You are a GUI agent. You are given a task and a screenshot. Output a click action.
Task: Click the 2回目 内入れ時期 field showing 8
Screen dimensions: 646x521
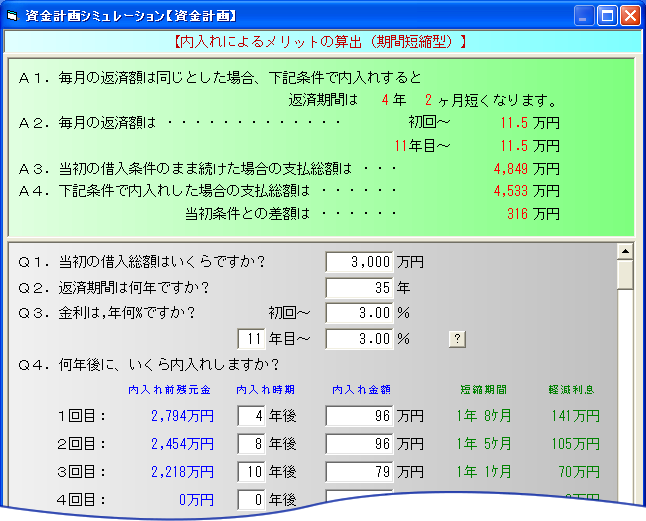[250, 444]
